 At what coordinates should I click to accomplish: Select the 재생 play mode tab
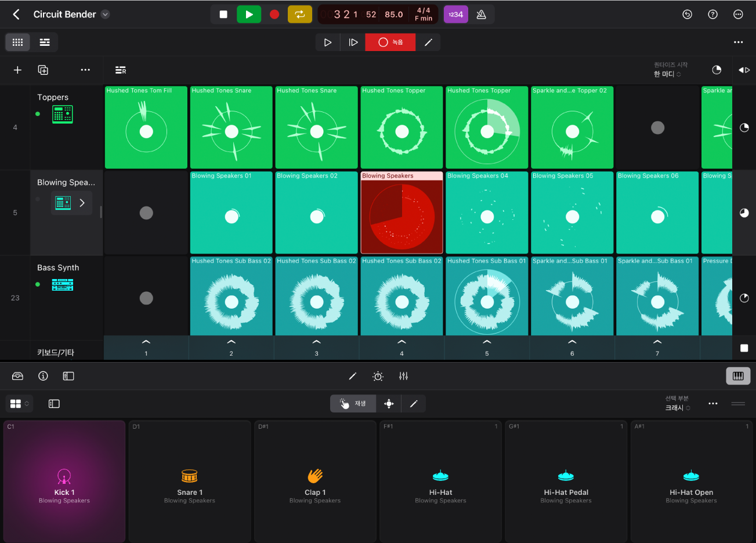point(353,404)
